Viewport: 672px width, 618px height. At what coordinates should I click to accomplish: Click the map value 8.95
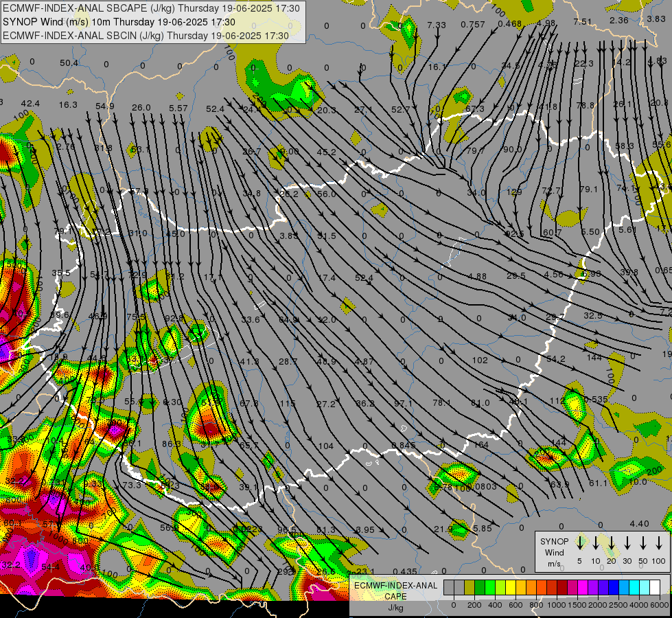click(x=365, y=529)
